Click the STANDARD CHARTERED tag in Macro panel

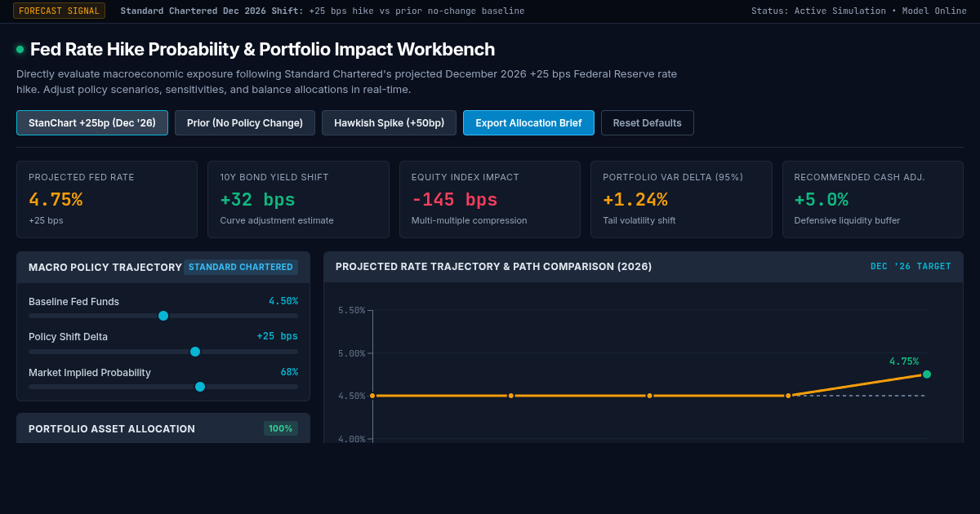click(x=241, y=268)
